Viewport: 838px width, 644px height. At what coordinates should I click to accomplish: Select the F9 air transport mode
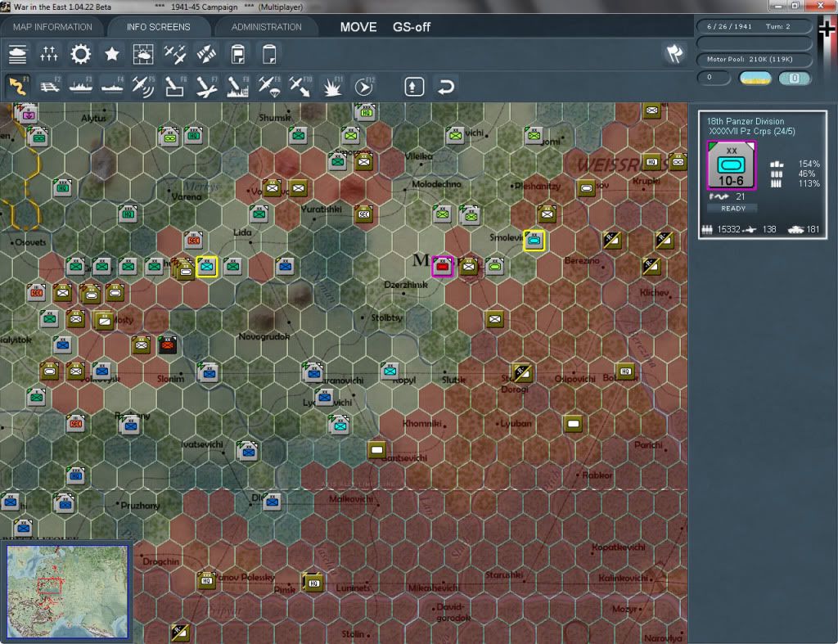click(269, 87)
